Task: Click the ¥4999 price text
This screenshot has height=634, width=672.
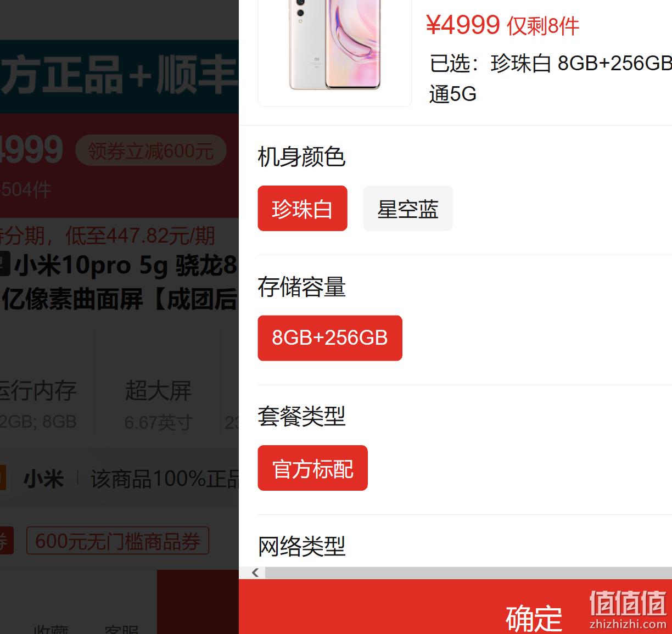Action: tap(463, 25)
